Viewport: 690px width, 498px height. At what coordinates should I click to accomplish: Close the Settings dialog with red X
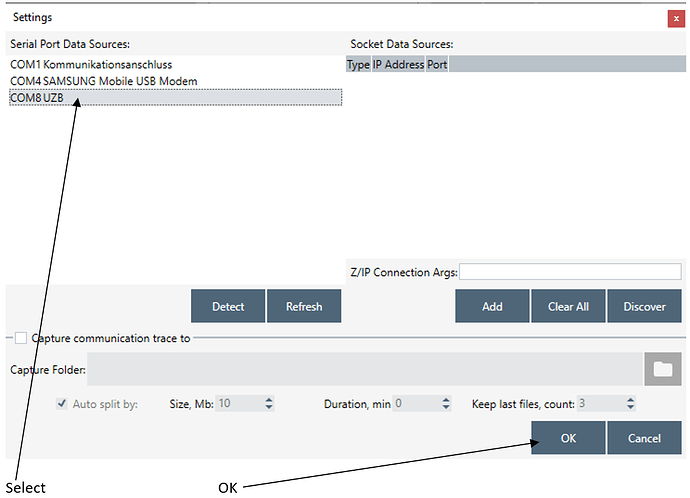coord(676,18)
